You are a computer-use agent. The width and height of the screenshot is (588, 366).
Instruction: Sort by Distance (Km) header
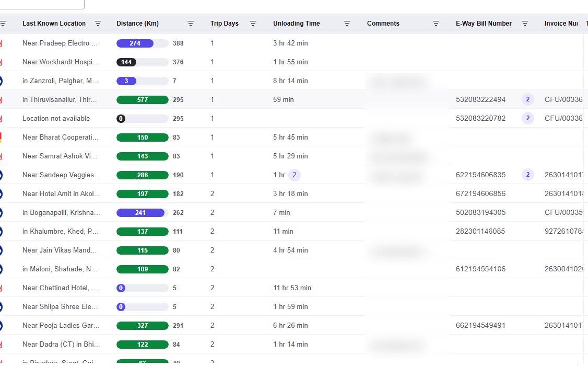point(138,24)
